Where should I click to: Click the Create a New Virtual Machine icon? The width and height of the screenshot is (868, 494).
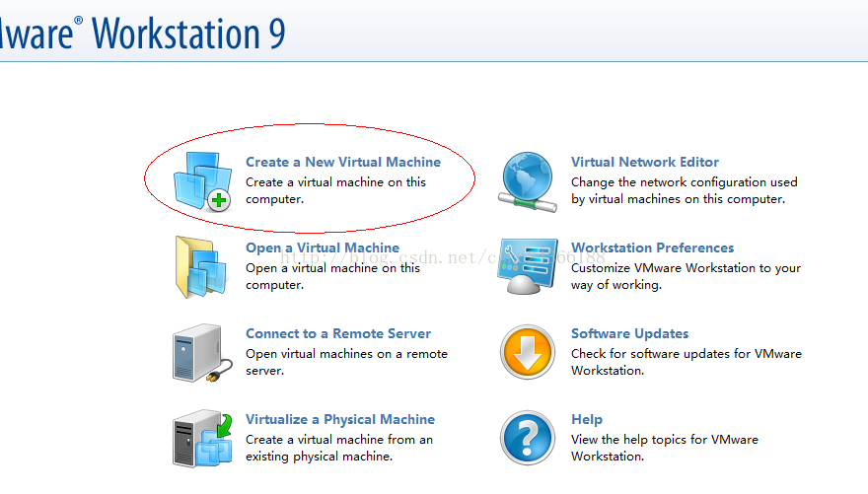tap(202, 180)
